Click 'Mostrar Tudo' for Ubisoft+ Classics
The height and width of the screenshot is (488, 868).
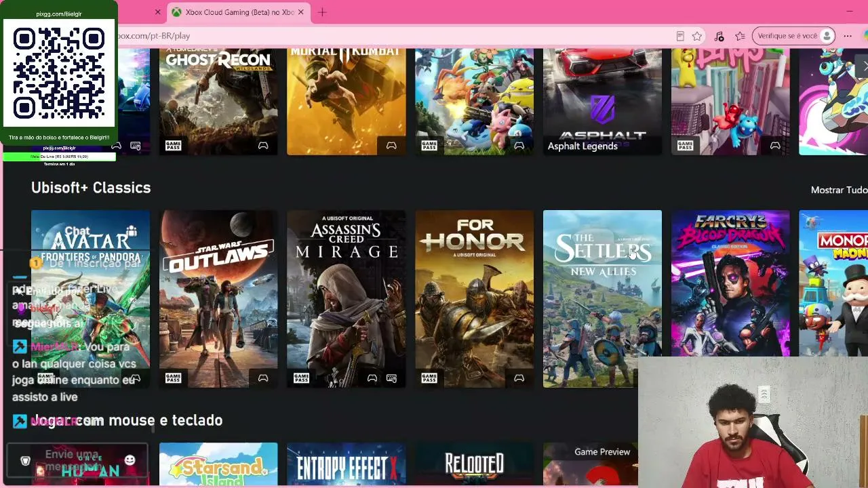(839, 190)
